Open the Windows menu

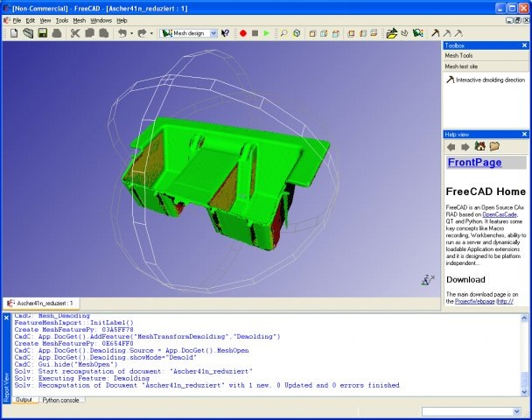[x=101, y=21]
